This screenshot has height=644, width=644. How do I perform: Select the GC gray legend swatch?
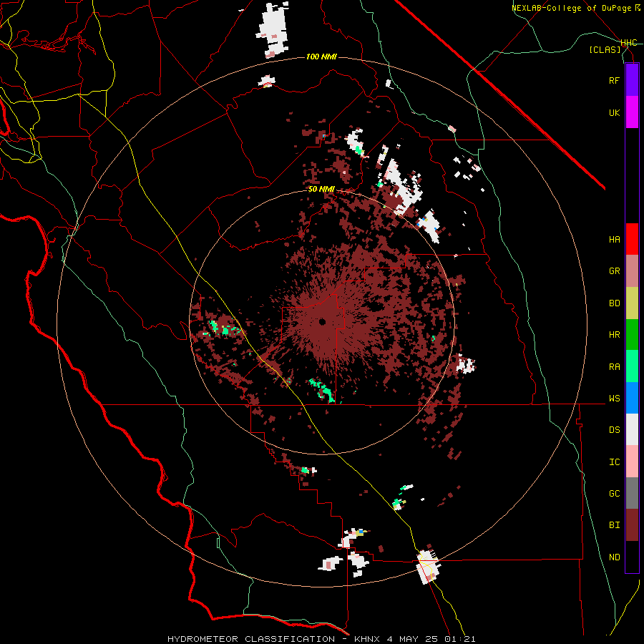pyautogui.click(x=632, y=493)
